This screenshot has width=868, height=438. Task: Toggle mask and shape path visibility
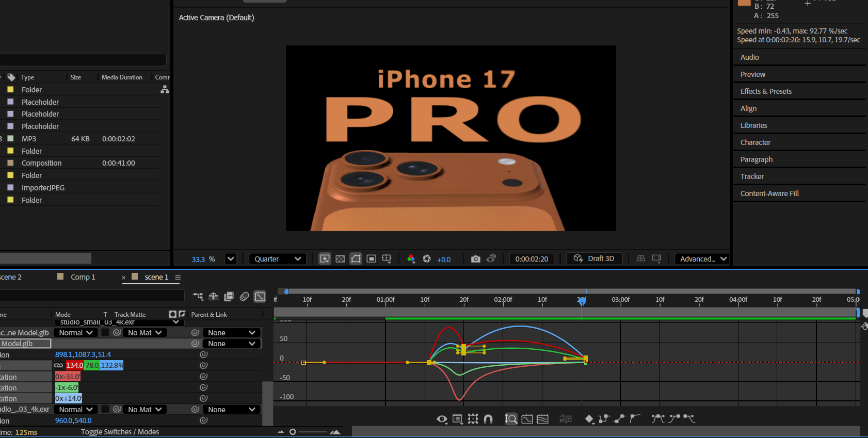(x=356, y=259)
